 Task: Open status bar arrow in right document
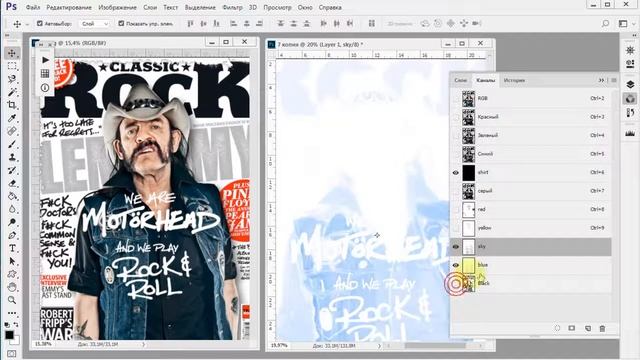[379, 346]
